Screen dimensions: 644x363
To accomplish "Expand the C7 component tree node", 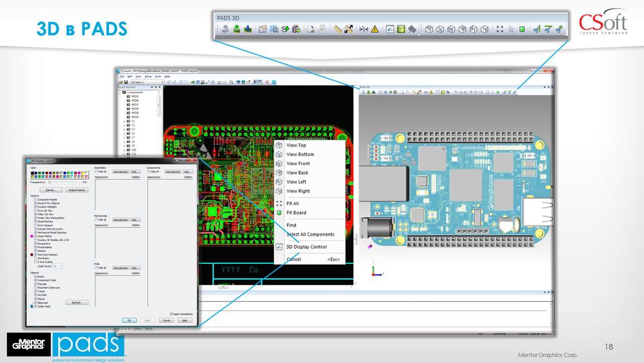I will pos(124,137).
